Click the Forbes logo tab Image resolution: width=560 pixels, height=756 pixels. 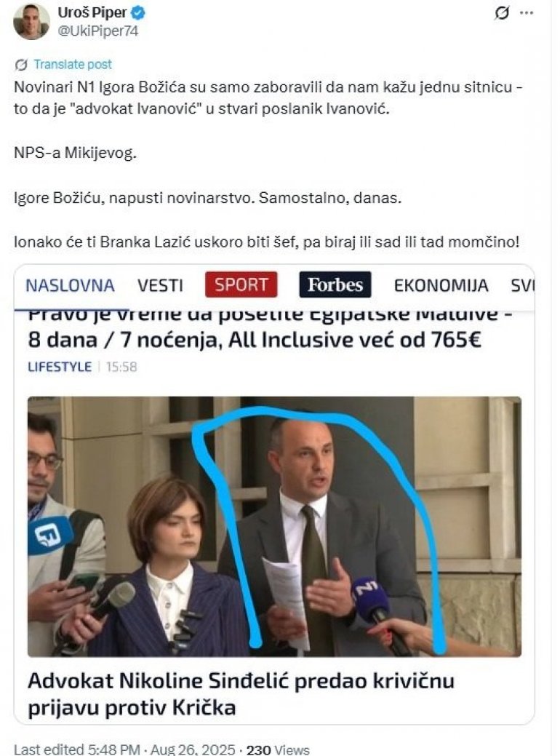(x=335, y=285)
